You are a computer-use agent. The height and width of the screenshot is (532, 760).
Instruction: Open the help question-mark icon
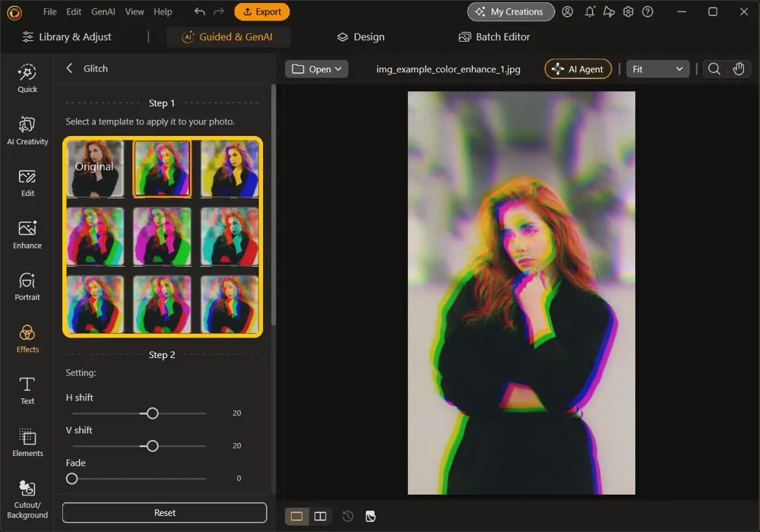pos(648,11)
